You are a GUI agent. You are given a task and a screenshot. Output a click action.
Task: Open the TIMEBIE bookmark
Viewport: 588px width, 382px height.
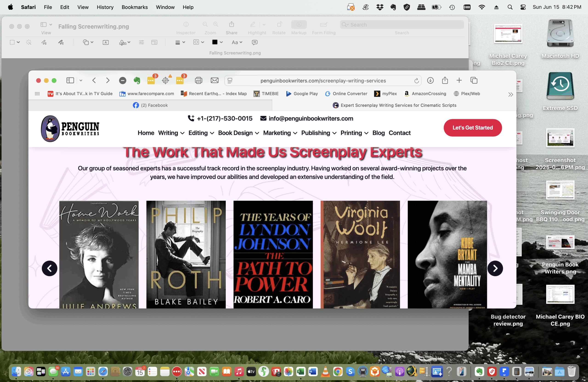pos(266,94)
